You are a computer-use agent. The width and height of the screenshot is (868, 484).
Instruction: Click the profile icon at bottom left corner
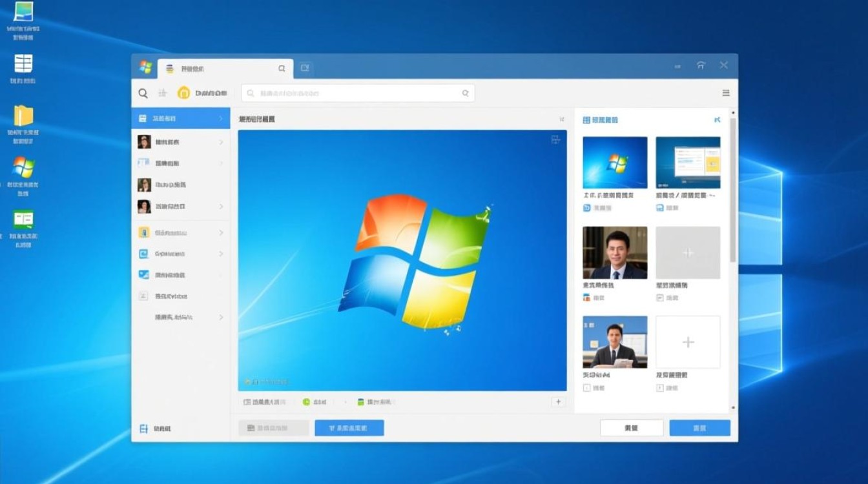pos(143,428)
